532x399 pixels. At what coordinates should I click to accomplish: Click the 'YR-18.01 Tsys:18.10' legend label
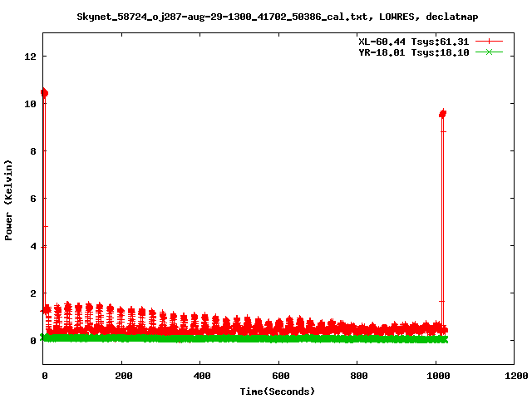coord(414,52)
